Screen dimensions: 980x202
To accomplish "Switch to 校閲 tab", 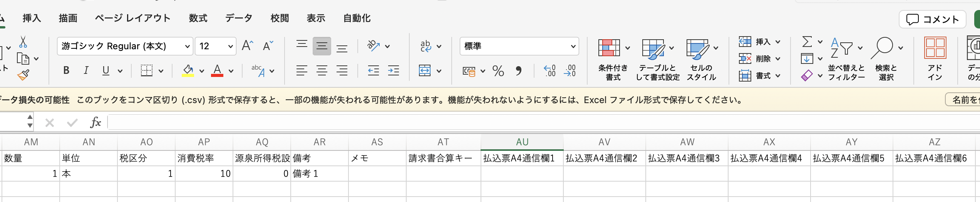I will 280,18.
